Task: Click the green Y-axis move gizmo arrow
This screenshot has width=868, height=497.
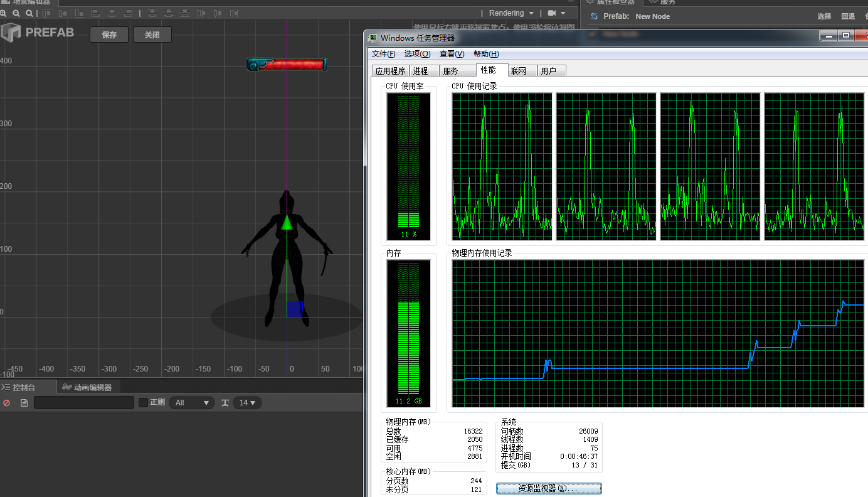Action: 287,222
